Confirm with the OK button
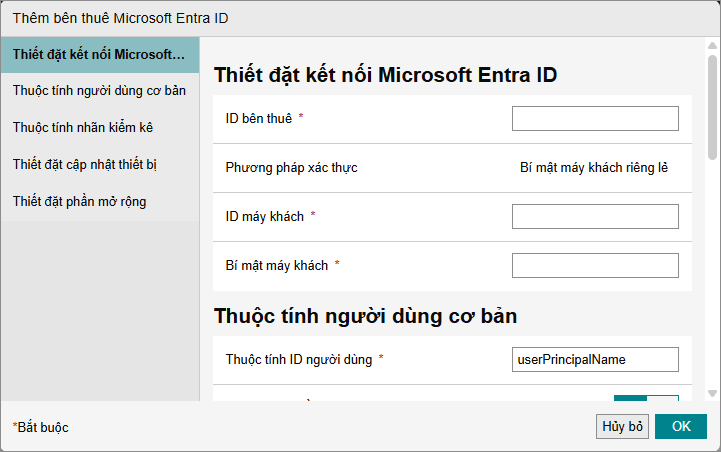The image size is (721, 452). tap(681, 427)
